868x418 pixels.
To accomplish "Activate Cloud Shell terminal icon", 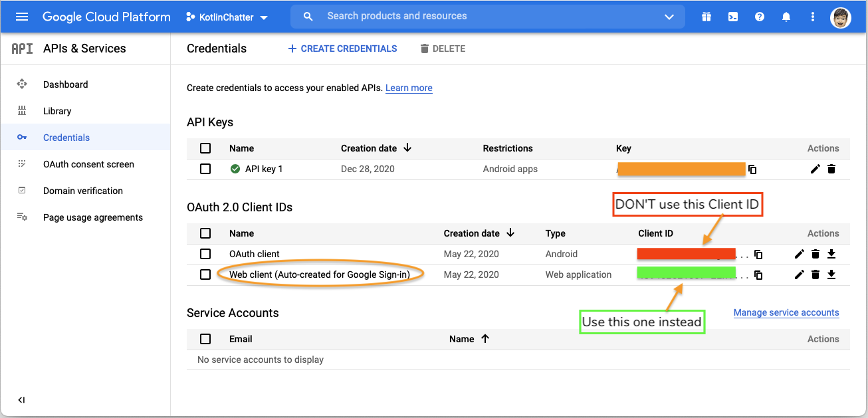I will click(x=733, y=17).
